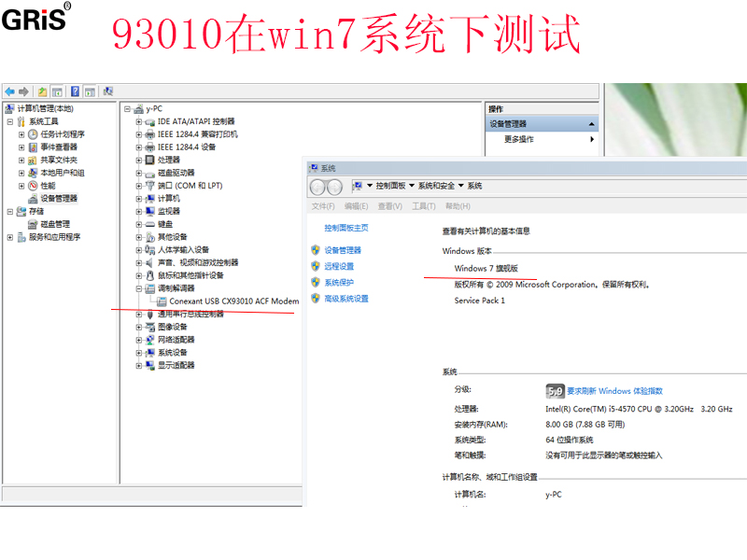Expand the IEEE 1284.4 设备 node

[138, 147]
